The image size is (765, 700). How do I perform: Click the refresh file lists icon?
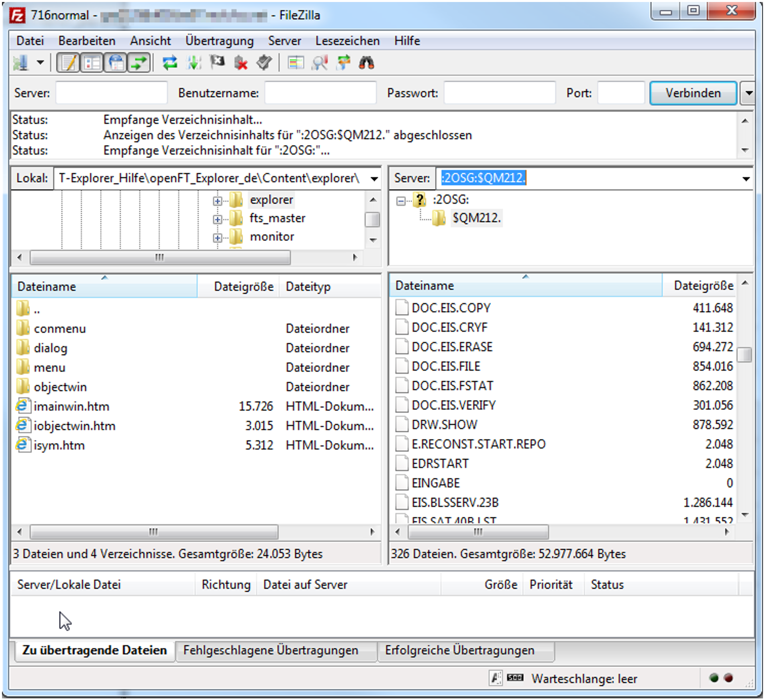(170, 63)
